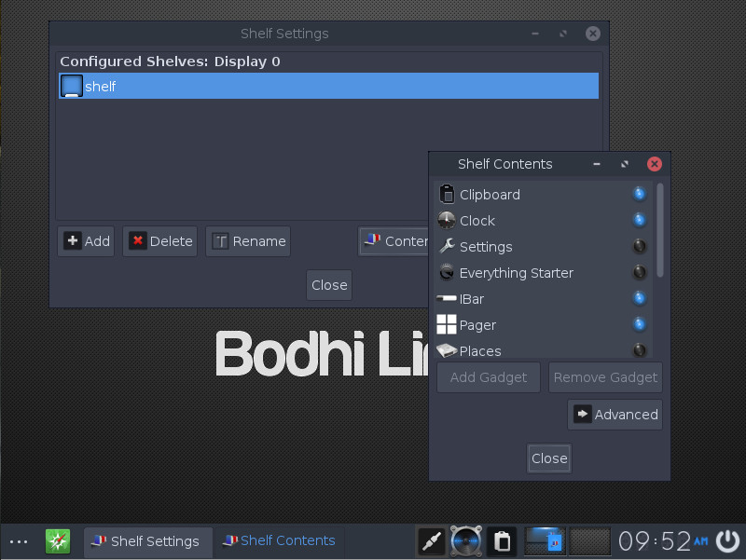
Task: Click the T icon on the Rename button
Action: (220, 241)
